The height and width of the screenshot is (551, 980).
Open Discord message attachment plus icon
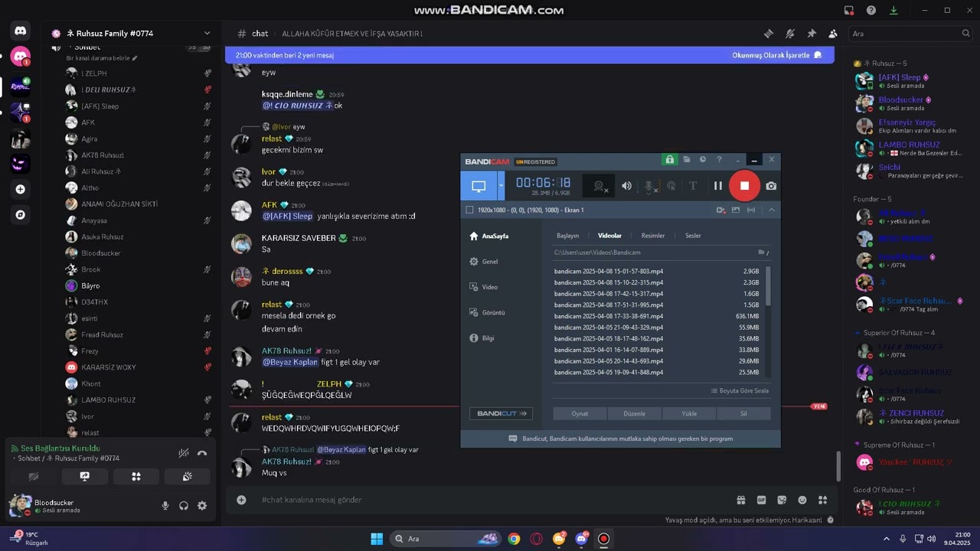241,500
